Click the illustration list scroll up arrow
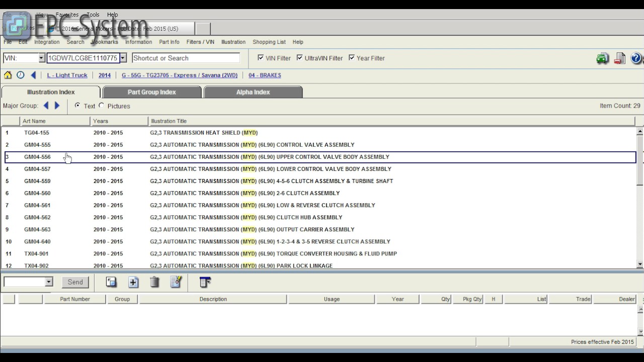 [640, 132]
